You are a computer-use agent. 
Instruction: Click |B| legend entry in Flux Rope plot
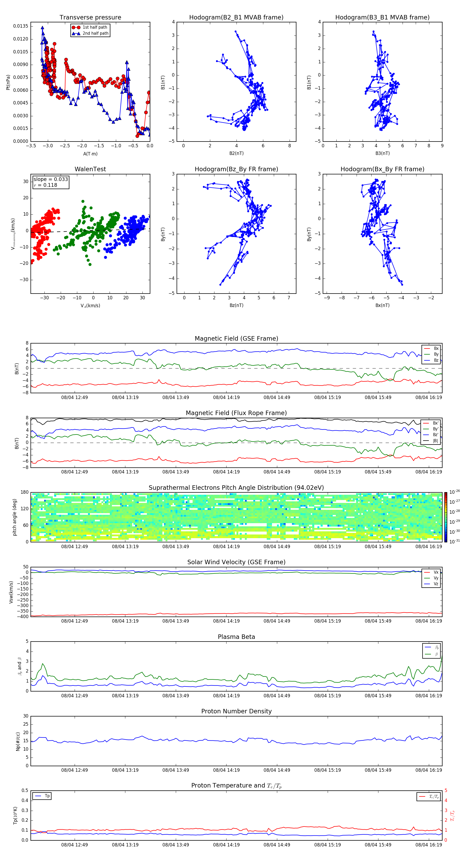click(431, 441)
